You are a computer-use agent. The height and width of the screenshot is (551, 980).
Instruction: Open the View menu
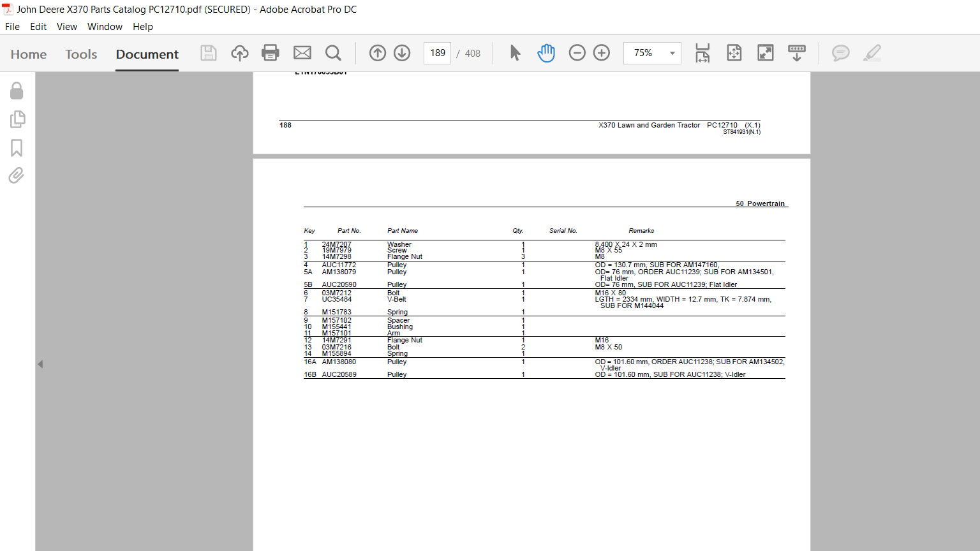[x=67, y=26]
